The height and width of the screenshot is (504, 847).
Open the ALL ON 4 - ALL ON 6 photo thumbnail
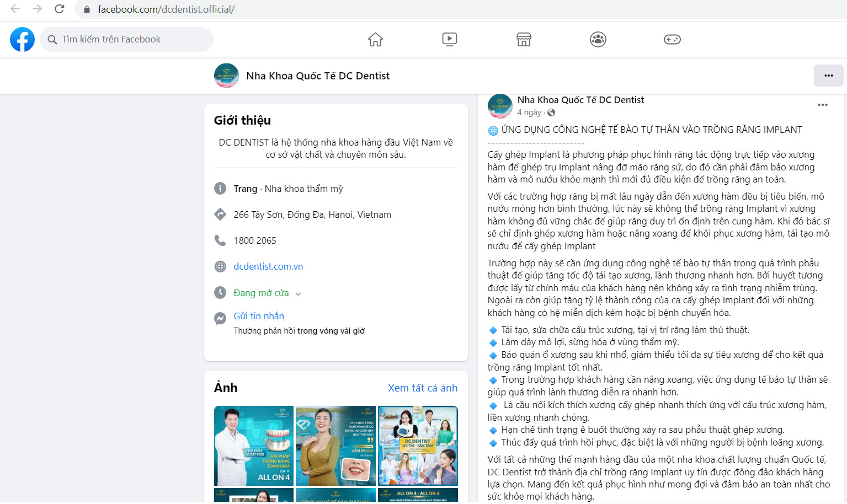pos(418,495)
